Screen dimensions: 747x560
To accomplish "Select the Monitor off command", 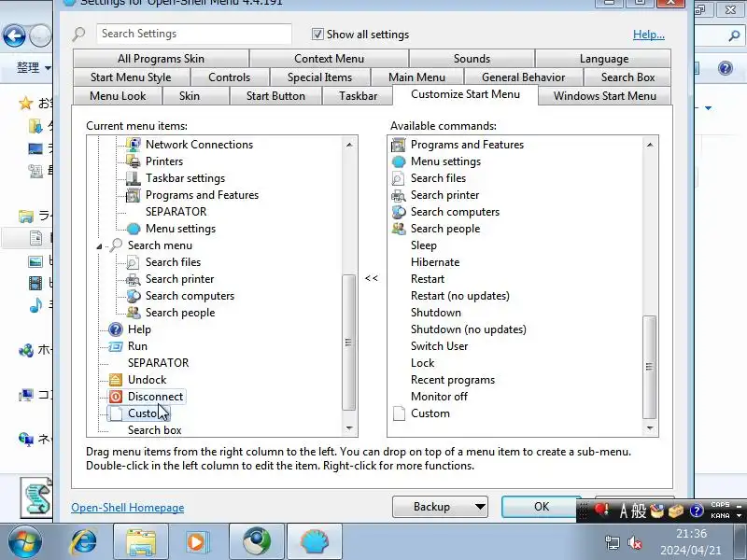I will (439, 396).
